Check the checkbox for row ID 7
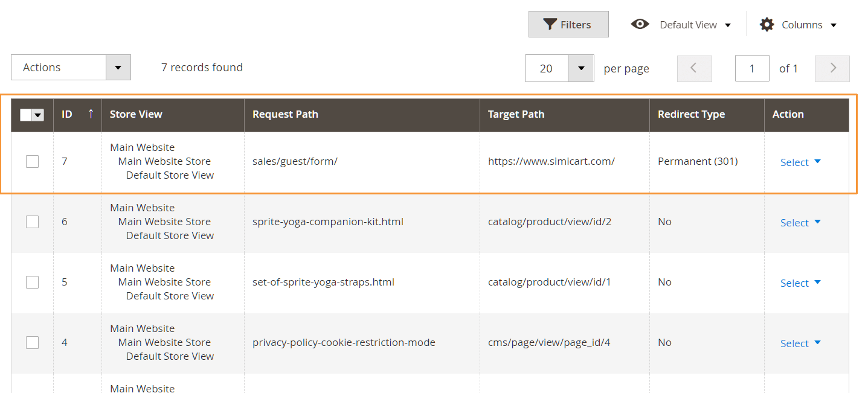 click(32, 161)
